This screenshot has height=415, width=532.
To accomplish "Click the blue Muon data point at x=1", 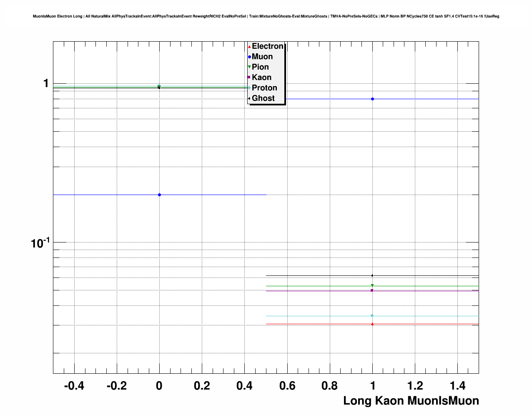I will click(x=372, y=99).
